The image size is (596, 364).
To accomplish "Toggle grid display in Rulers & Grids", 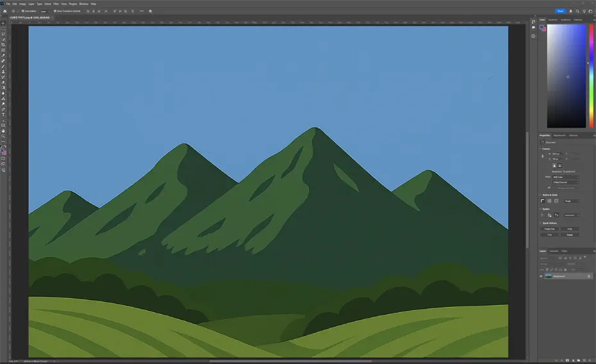I will click(549, 201).
